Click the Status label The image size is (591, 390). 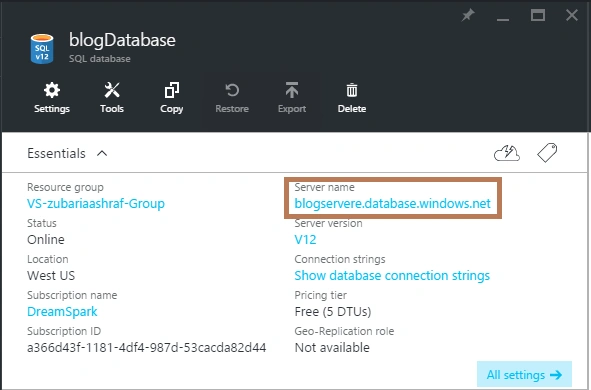(x=41, y=223)
